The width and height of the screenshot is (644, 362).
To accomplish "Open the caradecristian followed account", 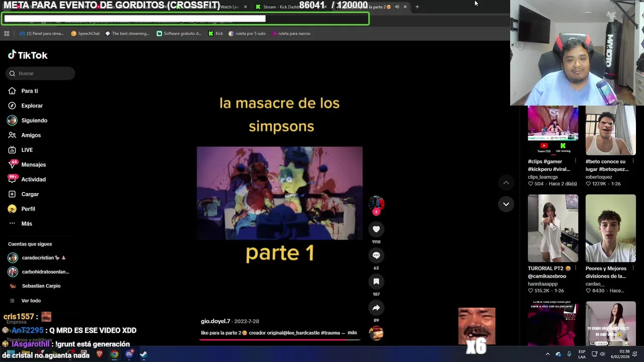I will pos(38,258).
